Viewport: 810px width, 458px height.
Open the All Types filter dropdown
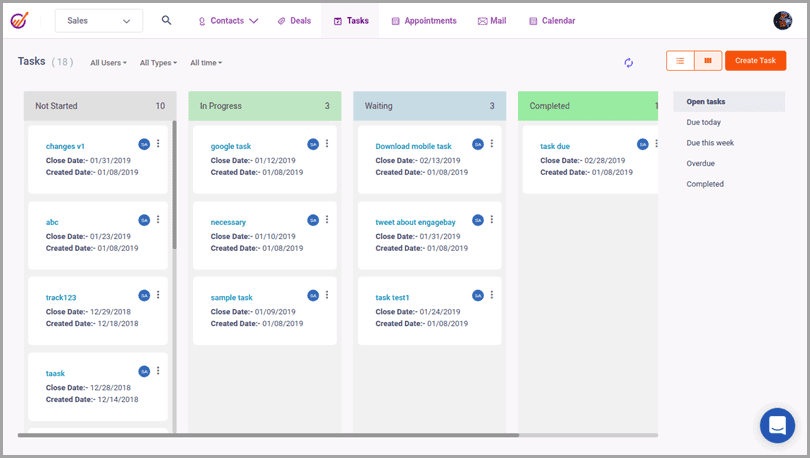[x=159, y=63]
